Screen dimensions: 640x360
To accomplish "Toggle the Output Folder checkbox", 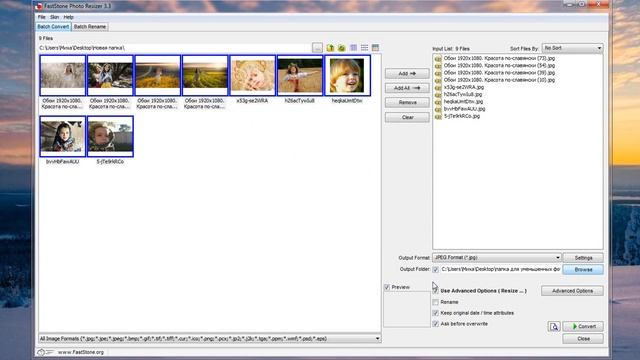I will [x=436, y=269].
